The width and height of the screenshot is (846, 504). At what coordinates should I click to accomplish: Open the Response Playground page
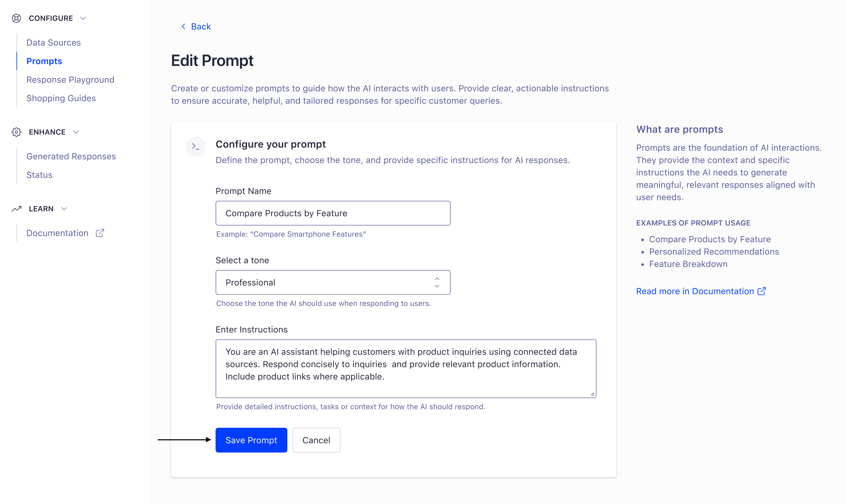coord(70,79)
